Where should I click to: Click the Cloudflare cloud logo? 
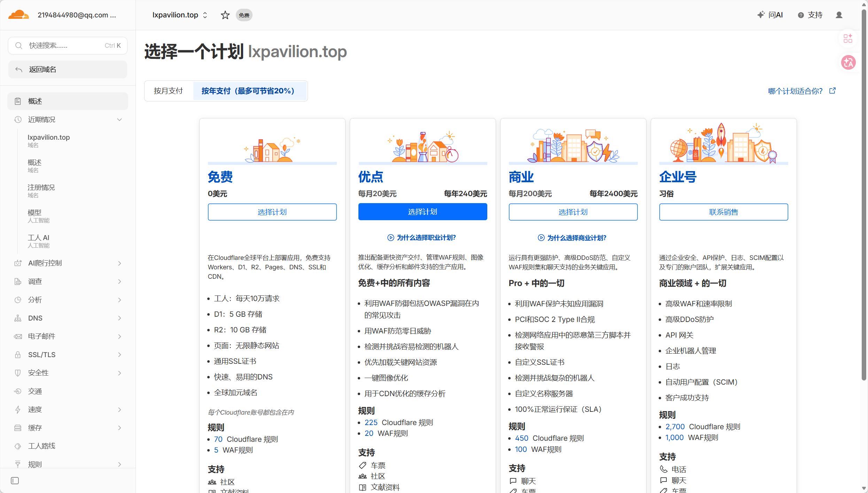pos(18,15)
